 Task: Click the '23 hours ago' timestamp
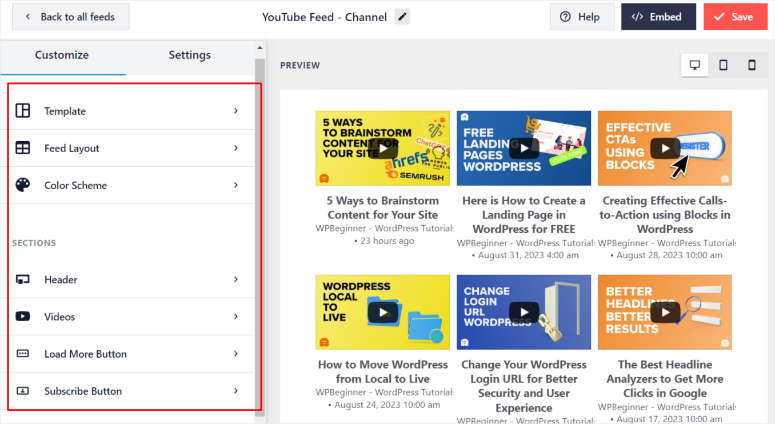coord(387,241)
